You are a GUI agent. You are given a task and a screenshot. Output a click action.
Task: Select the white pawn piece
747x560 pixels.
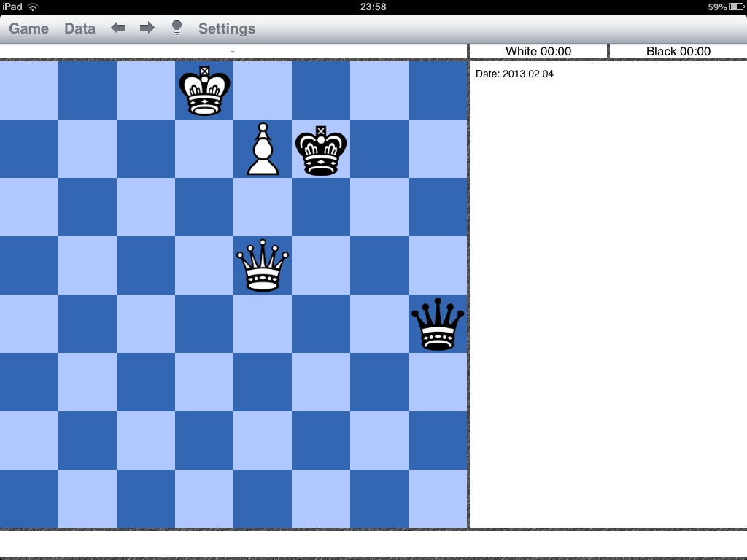click(263, 149)
